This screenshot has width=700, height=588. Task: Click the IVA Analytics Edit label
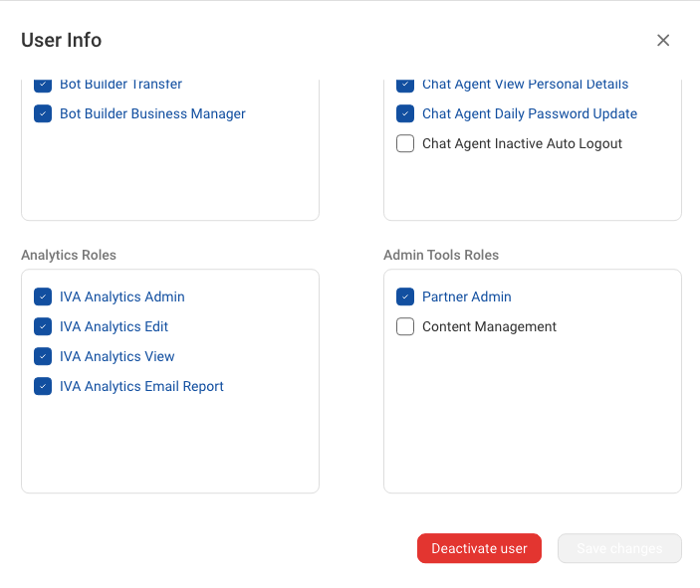point(114,327)
